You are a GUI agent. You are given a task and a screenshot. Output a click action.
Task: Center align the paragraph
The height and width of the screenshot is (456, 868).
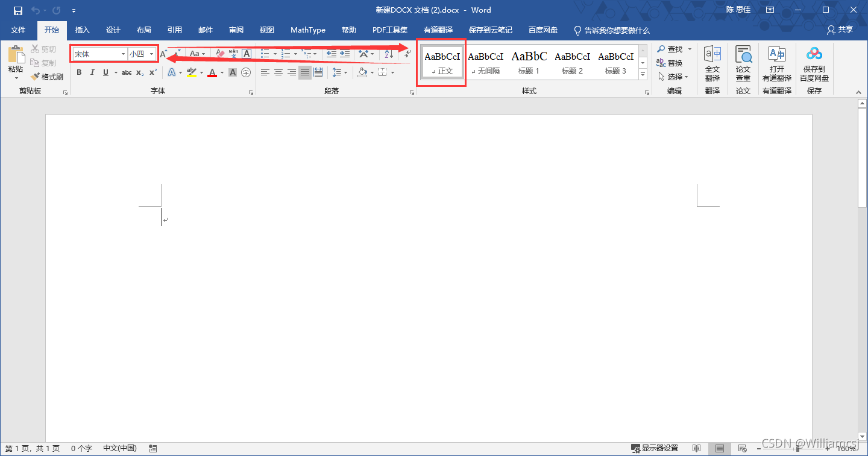[278, 72]
